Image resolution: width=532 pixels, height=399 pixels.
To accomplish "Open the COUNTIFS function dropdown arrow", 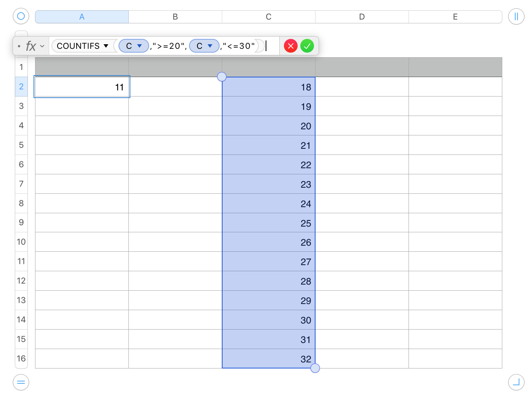I will point(106,46).
